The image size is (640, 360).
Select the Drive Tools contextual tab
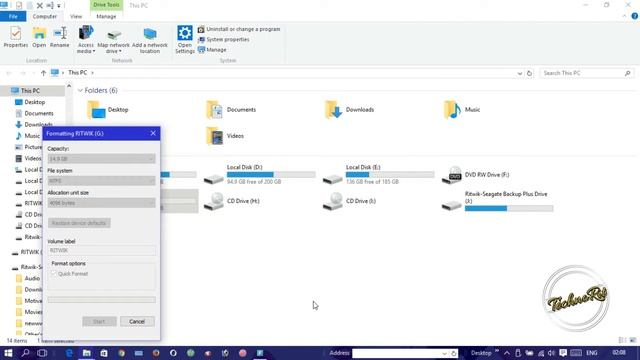click(x=106, y=5)
